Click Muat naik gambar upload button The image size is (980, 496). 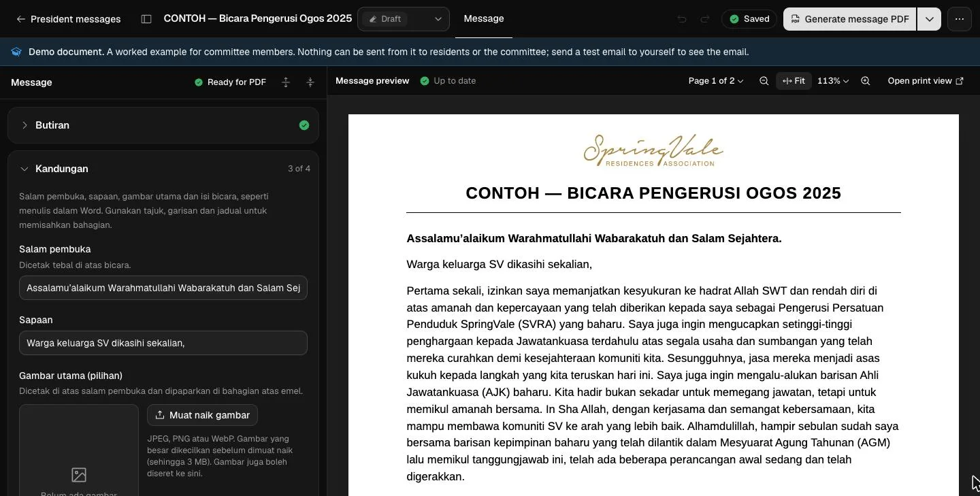[202, 415]
